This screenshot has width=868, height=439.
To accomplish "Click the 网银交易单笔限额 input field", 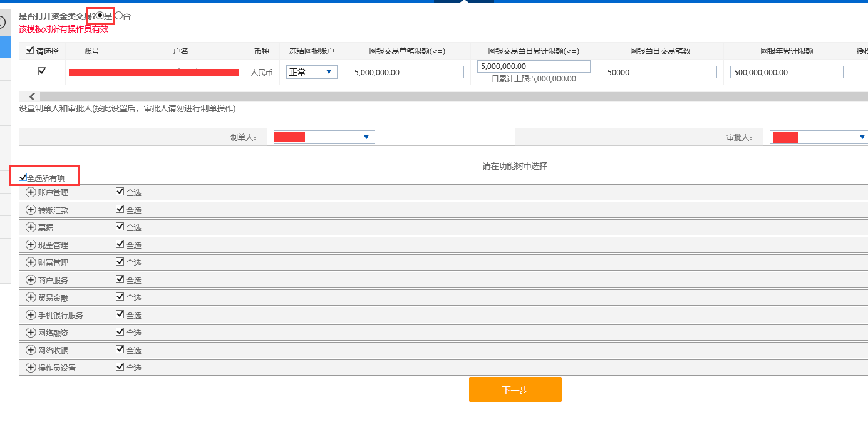I will [x=407, y=72].
